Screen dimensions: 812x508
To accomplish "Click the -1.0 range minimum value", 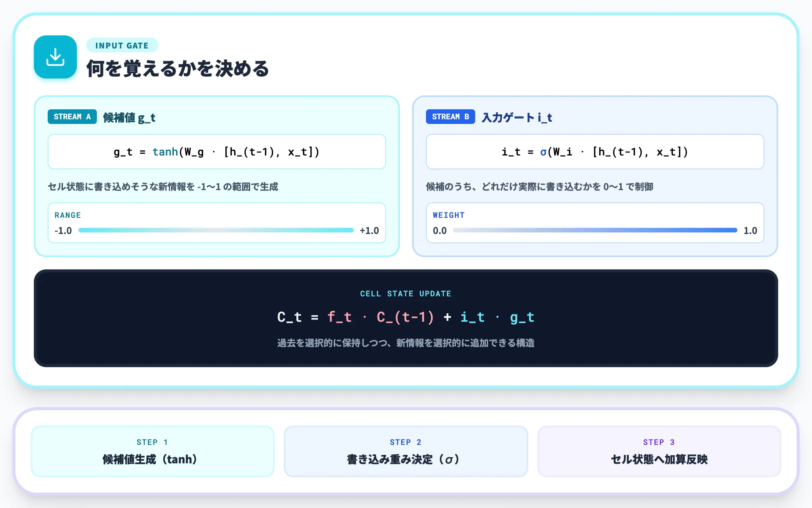I will [63, 231].
